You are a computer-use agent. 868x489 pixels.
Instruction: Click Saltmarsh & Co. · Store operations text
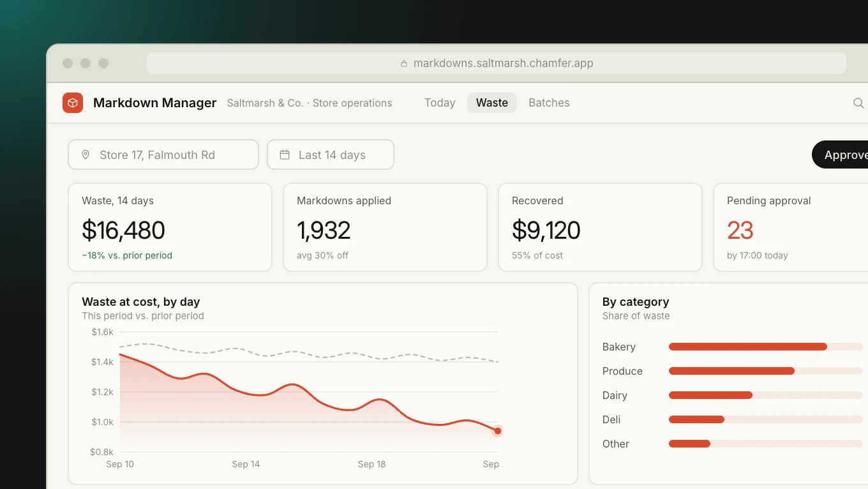[x=310, y=103]
